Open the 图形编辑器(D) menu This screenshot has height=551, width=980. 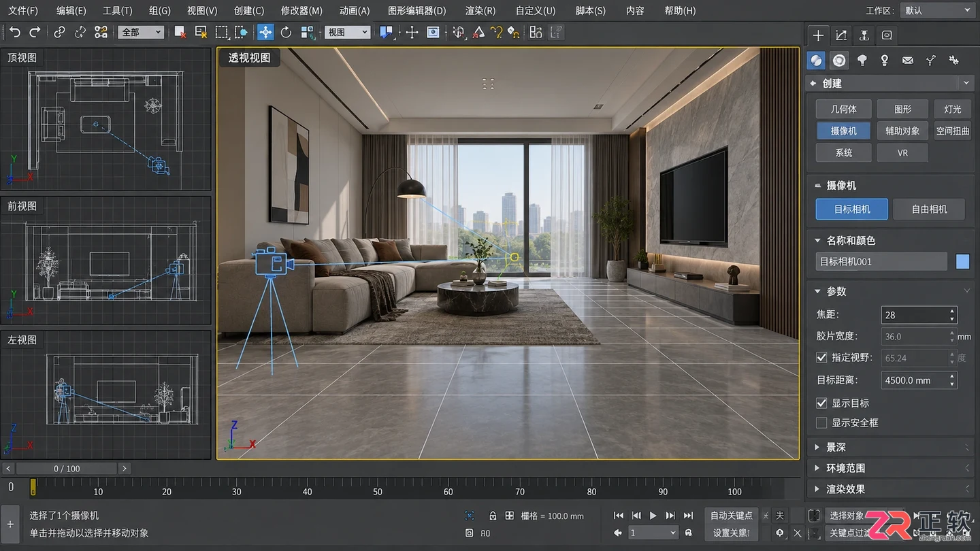tap(416, 11)
